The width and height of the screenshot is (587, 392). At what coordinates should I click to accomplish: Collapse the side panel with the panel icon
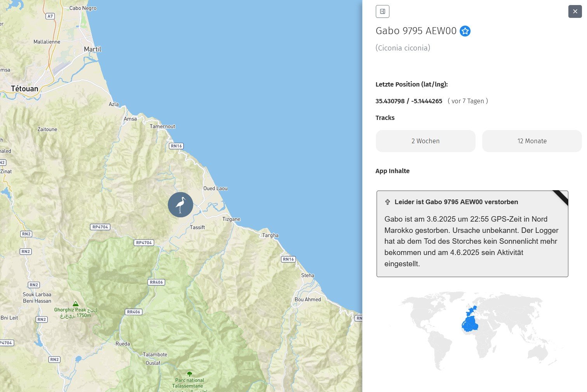(382, 12)
